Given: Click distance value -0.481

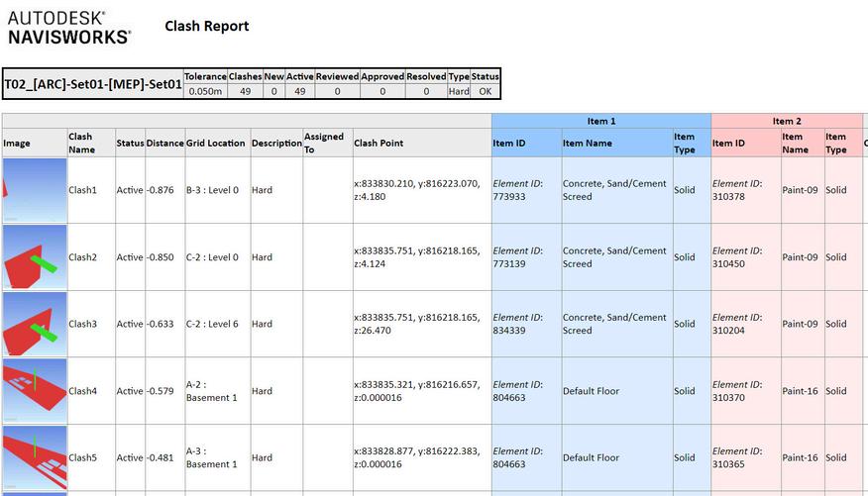Looking at the screenshot, I should coord(160,457).
